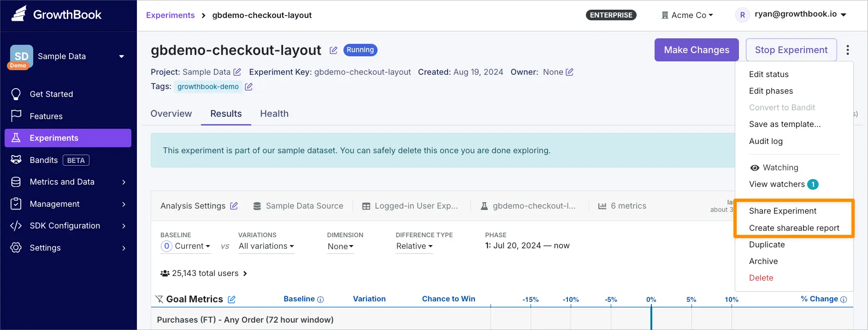The width and height of the screenshot is (868, 330).
Task: Select Edit status menu item
Action: (768, 74)
